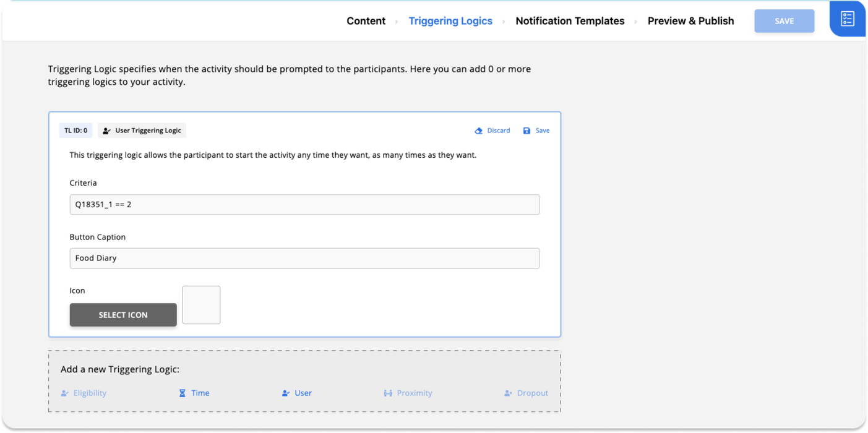Open the Preview & Publish step
The height and width of the screenshot is (433, 868).
[690, 21]
